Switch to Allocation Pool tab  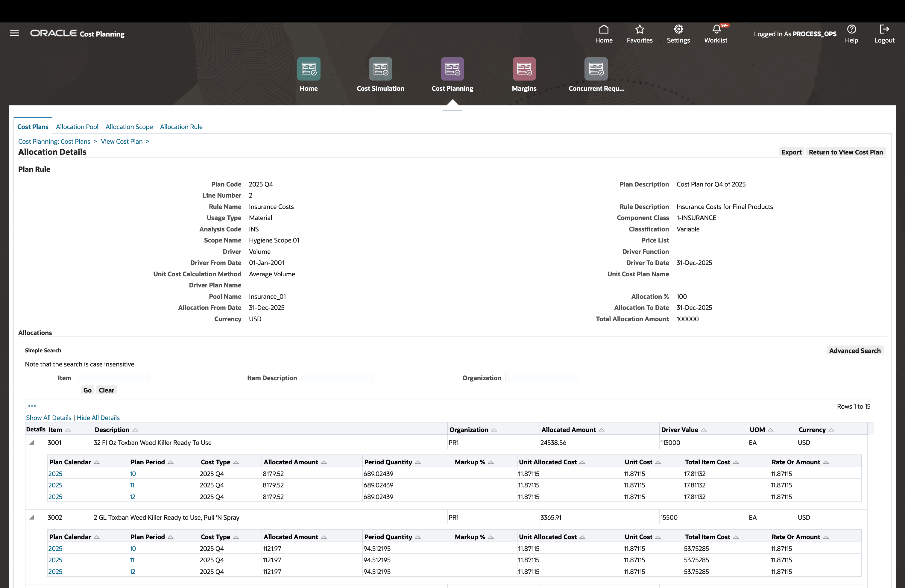77,127
